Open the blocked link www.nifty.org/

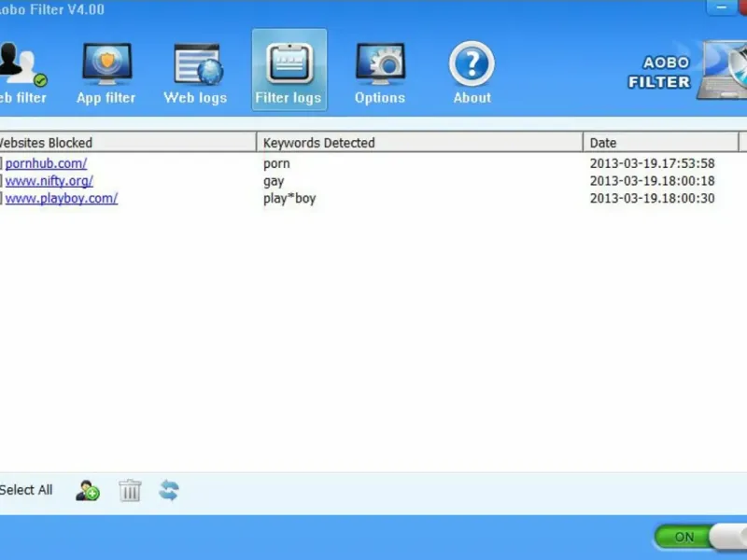coord(49,181)
